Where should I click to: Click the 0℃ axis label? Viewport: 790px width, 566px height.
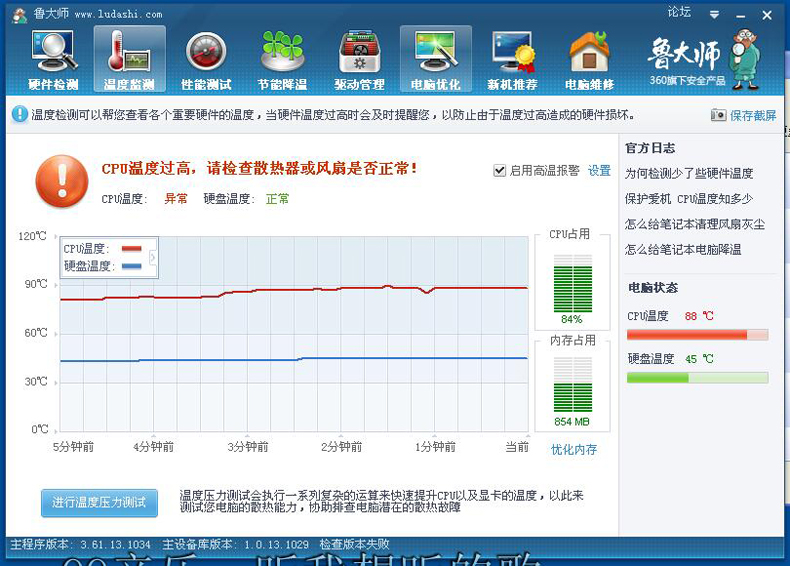click(x=40, y=429)
